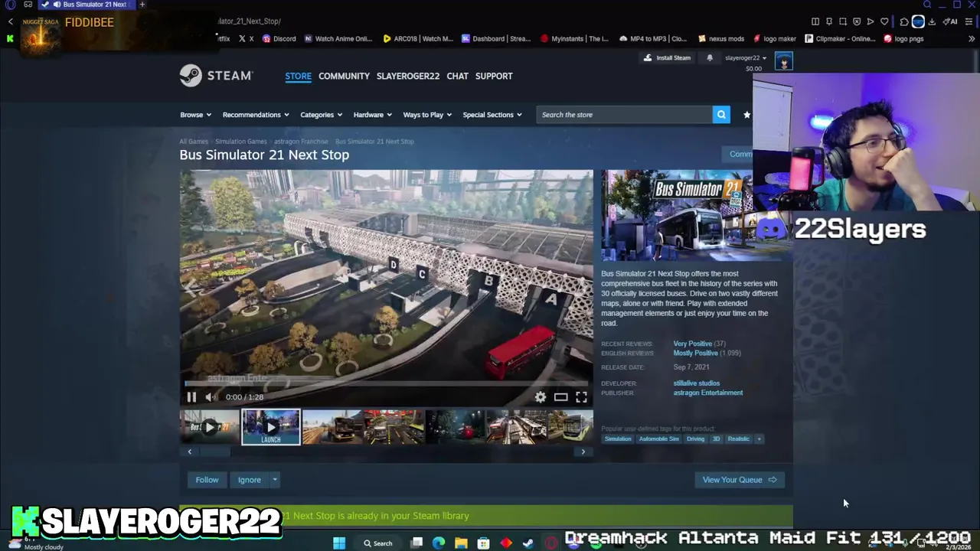
Task: Expand the Hardware menu
Action: click(373, 115)
